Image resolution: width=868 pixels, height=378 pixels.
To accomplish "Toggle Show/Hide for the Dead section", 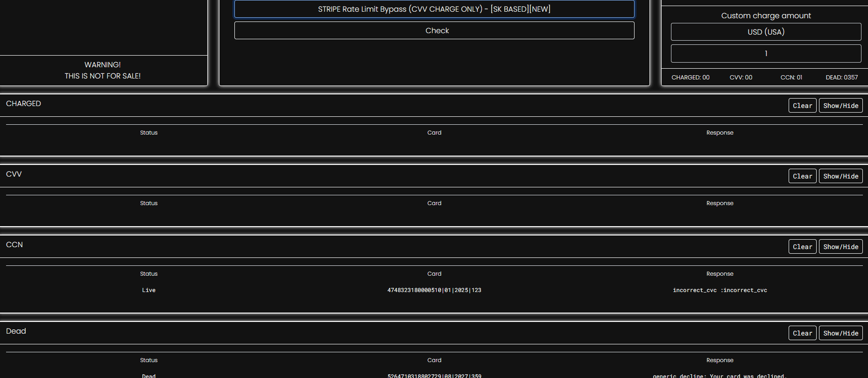I will click(x=840, y=333).
